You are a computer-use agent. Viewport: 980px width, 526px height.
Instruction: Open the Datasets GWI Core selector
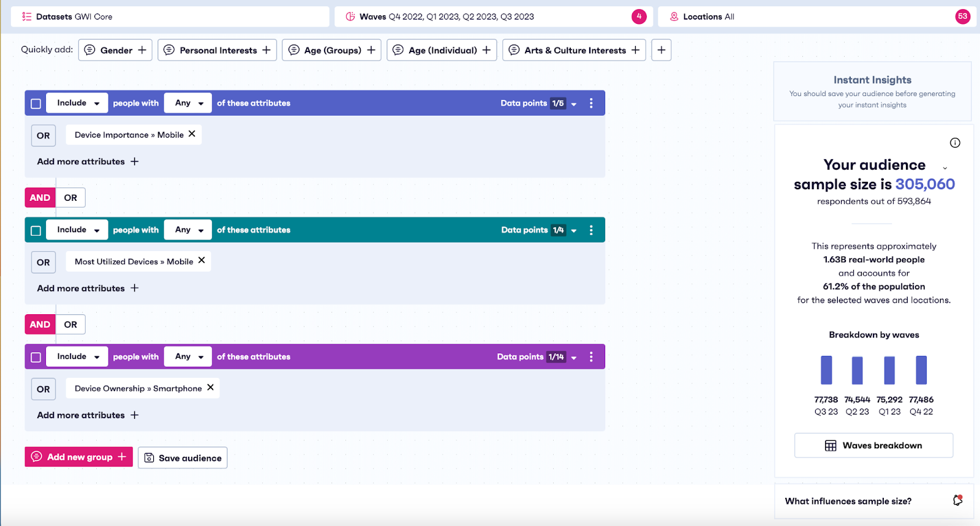170,17
